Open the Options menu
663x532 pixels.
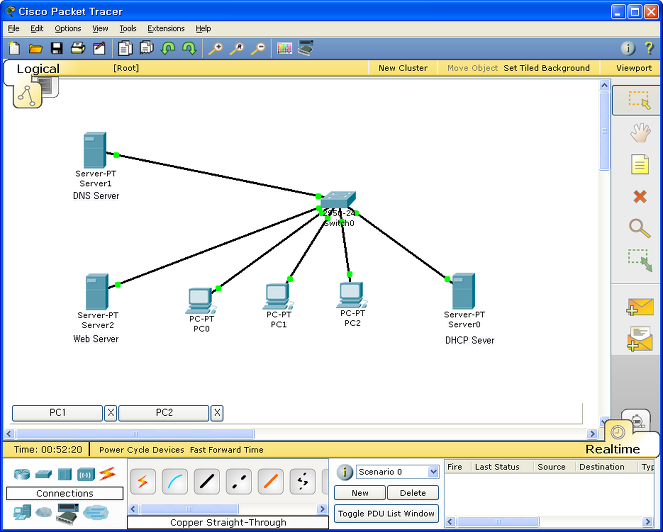point(68,28)
